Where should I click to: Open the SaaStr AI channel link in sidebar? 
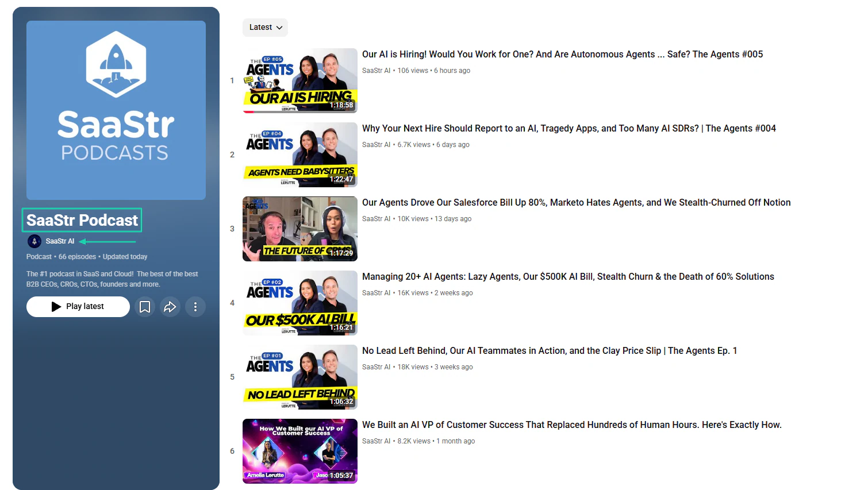(60, 241)
